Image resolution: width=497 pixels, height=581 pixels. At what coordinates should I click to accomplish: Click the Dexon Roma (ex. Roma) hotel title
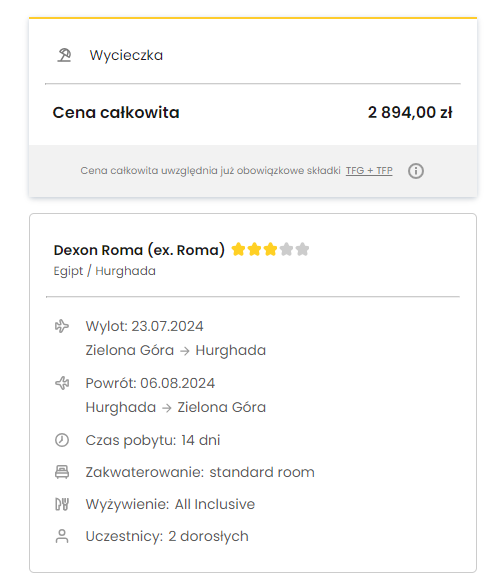tap(139, 250)
